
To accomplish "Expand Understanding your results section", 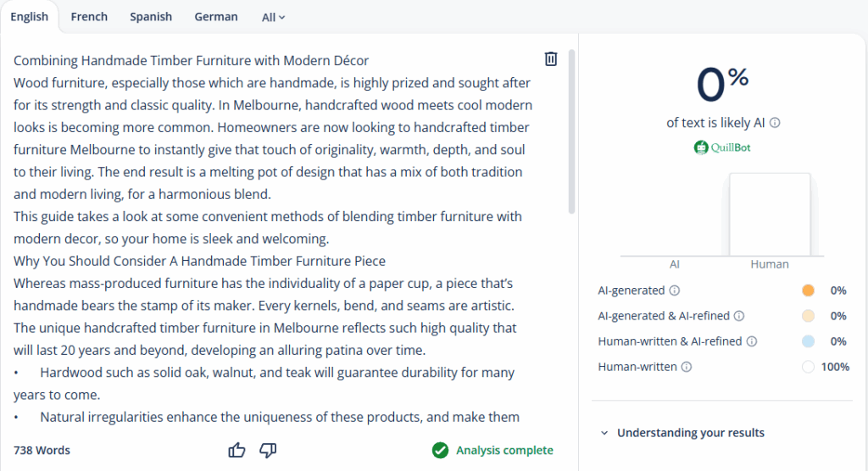I will 682,433.
